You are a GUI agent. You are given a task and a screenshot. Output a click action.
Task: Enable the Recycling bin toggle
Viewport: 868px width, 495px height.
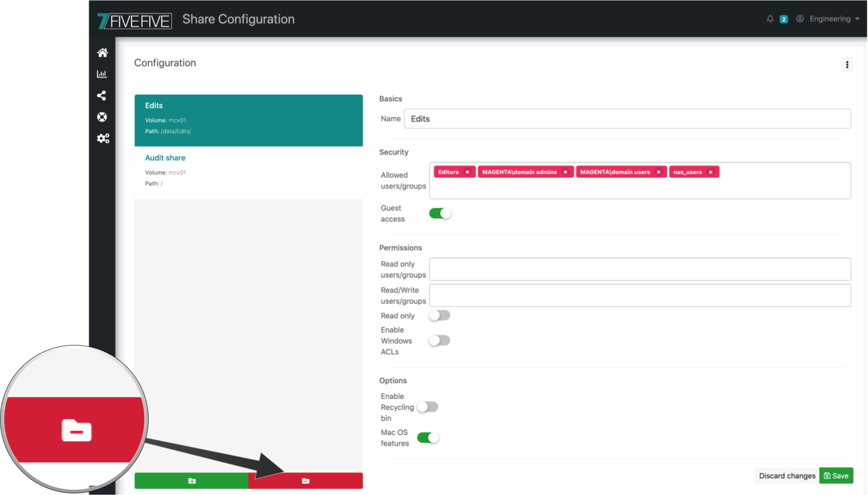(x=427, y=407)
